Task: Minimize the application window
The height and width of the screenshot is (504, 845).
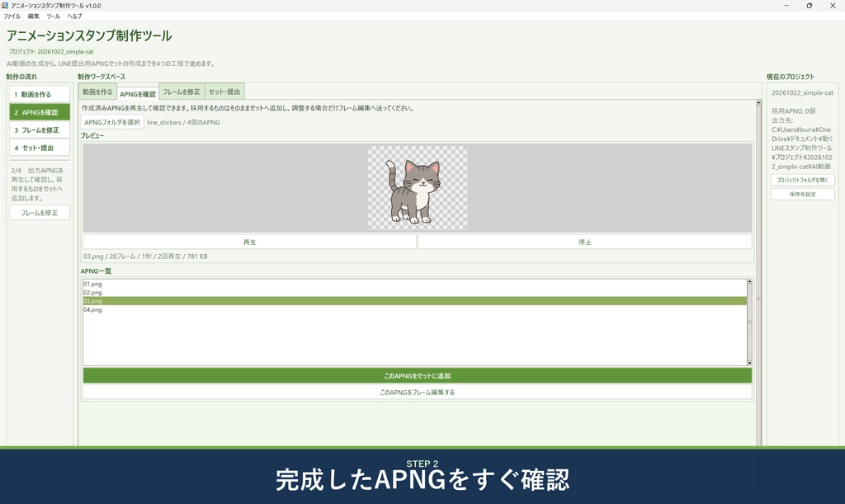Action: (x=786, y=6)
